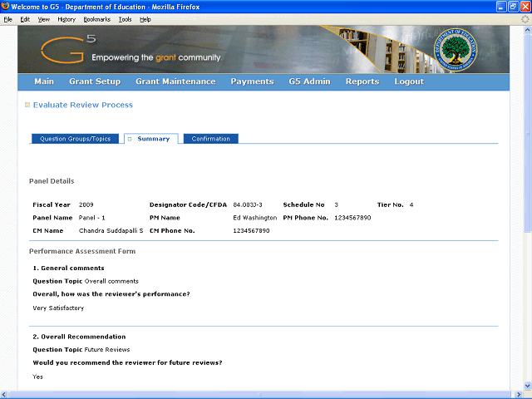
Task: Open the Grant Maintenance navigation menu
Action: [x=175, y=81]
